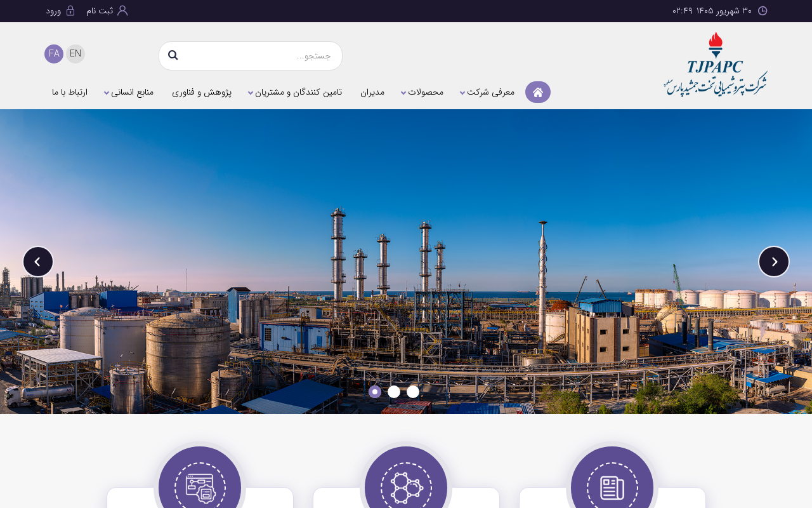Click the clock icon beside the date
Screen dimensions: 812x508
pyautogui.click(x=763, y=11)
